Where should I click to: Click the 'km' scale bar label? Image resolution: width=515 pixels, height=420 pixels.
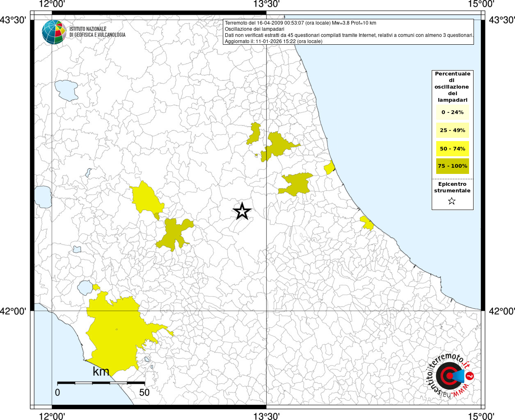coord(101,372)
